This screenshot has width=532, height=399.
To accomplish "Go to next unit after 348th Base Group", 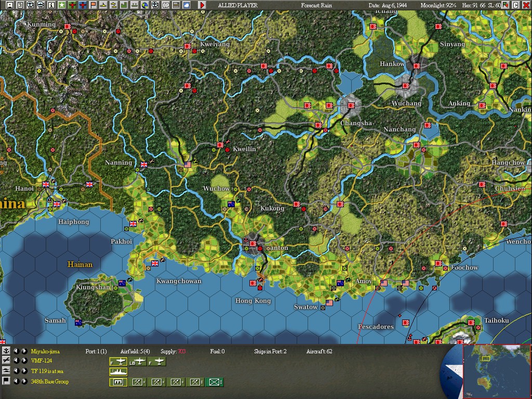I will 24,381.
